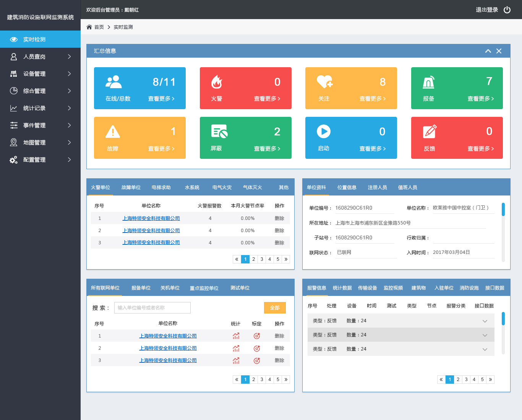Click the edit icon on the 反馈 card
Image resolution: width=522 pixels, height=420 pixels.
(430, 132)
